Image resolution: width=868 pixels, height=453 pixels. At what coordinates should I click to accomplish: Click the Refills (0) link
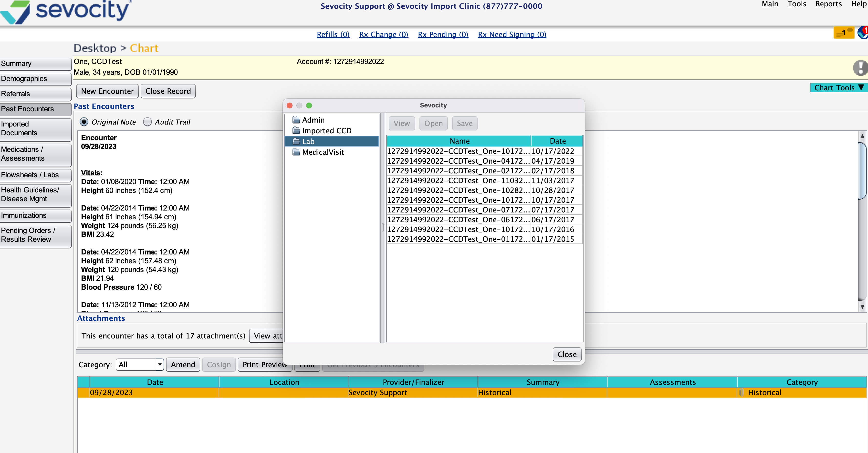click(x=333, y=34)
